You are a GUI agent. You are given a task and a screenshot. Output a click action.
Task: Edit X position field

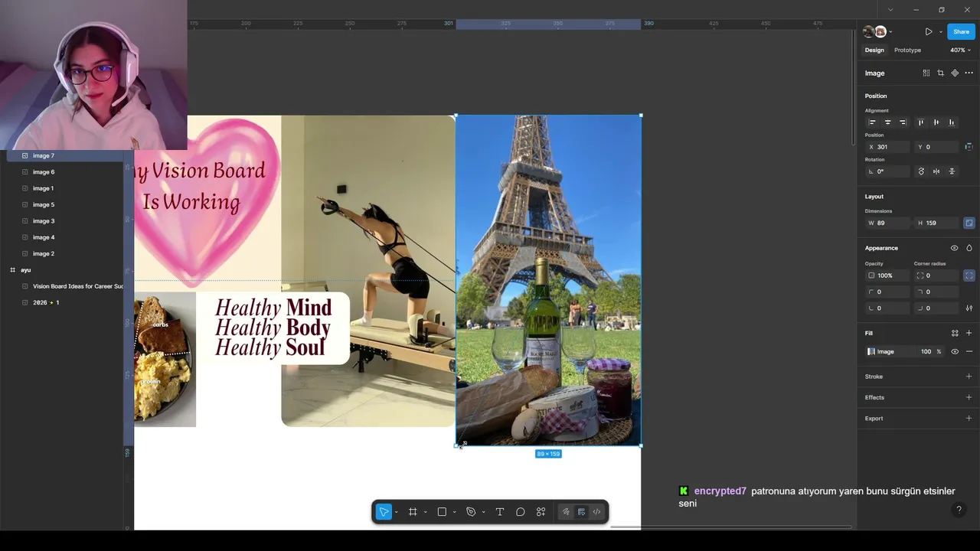888,147
